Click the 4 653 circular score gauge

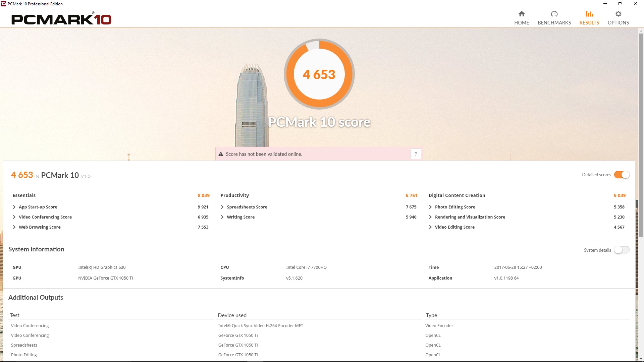tap(319, 74)
